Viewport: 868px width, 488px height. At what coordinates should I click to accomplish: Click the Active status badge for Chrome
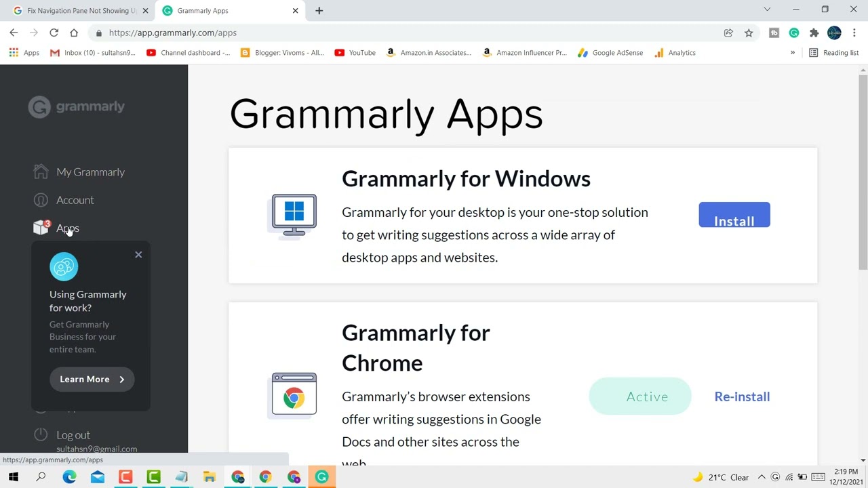pos(640,396)
